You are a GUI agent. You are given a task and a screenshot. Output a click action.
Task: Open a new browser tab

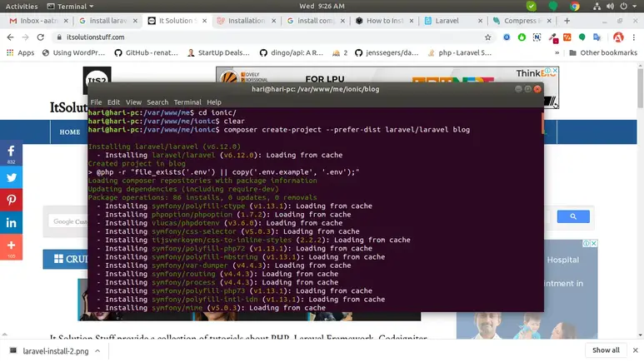tap(567, 21)
